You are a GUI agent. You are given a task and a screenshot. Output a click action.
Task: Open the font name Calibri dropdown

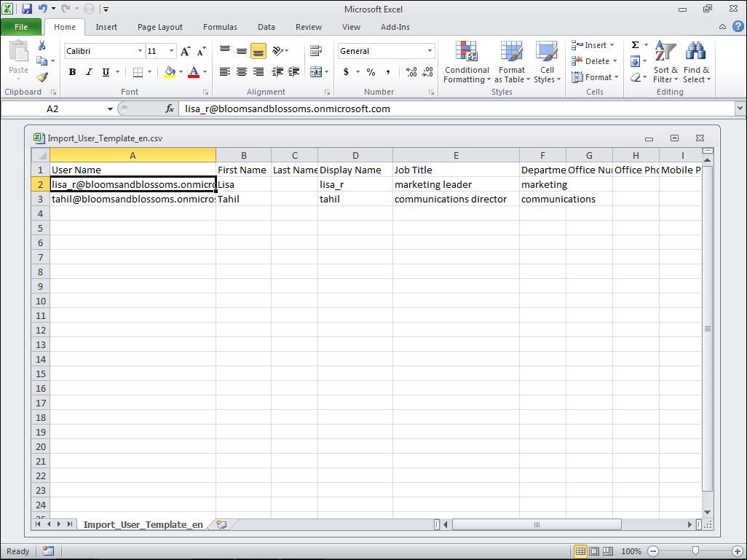click(140, 51)
